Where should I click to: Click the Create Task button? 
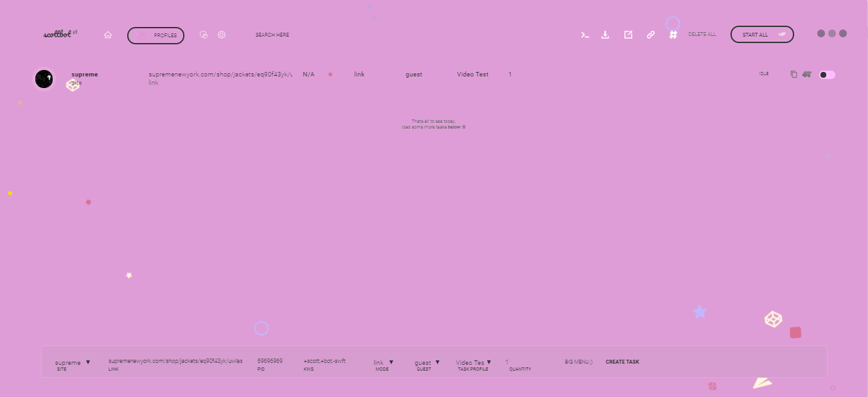pos(622,362)
